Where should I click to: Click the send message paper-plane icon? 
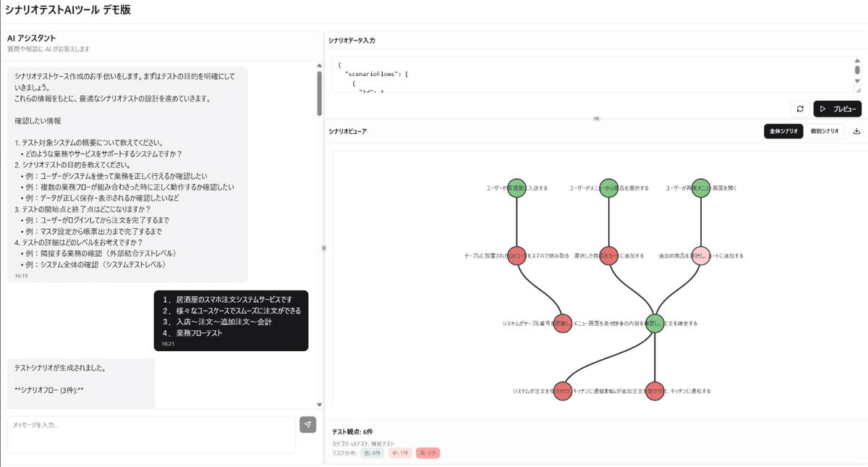(x=308, y=424)
